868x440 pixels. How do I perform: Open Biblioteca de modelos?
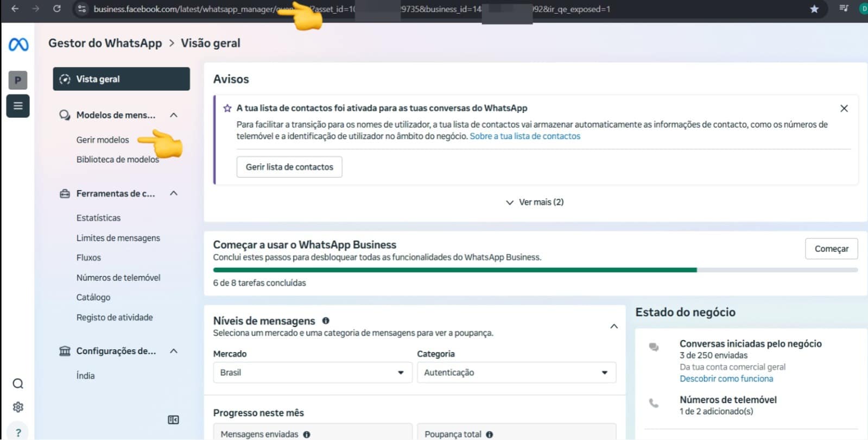pos(118,159)
